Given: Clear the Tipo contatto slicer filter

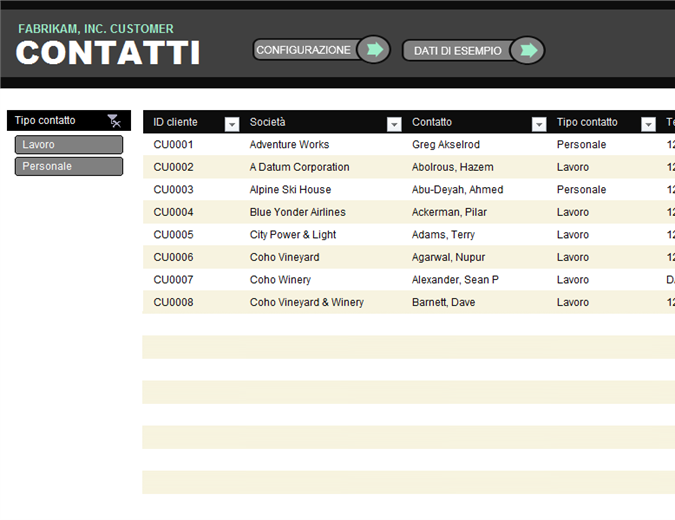Looking at the screenshot, I should tap(114, 121).
